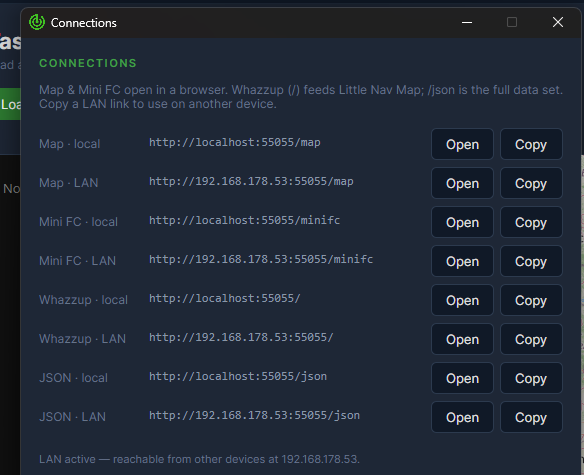The height and width of the screenshot is (475, 584).
Task: Click the 'JSON · LAN' row label
Action: [72, 417]
